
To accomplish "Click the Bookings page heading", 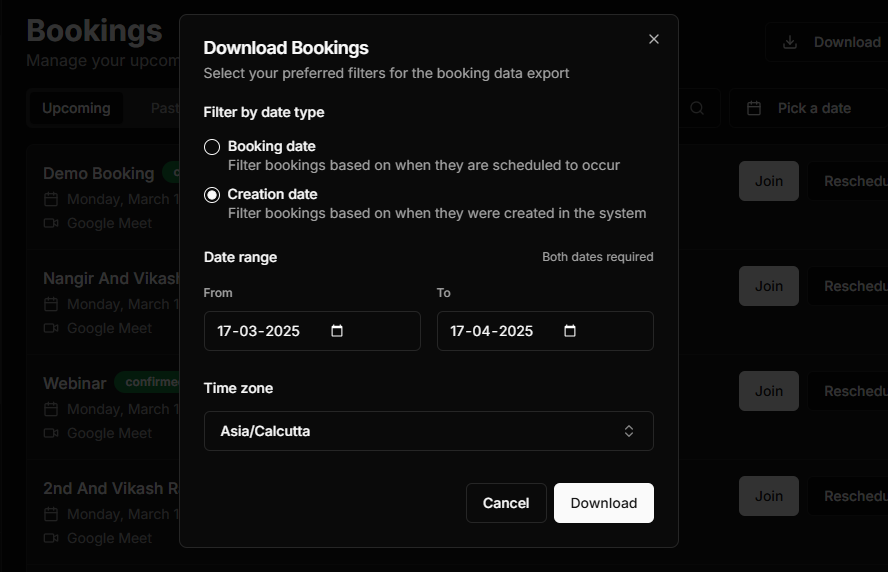I will (95, 31).
